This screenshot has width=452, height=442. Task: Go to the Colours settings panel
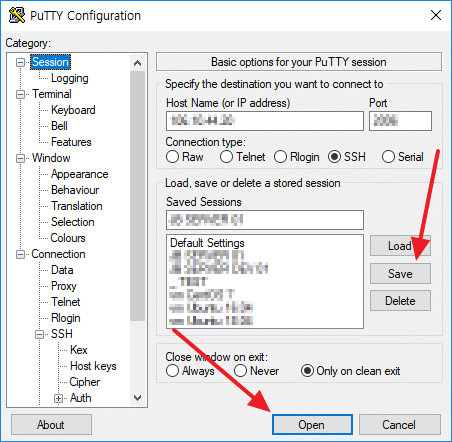coord(68,238)
